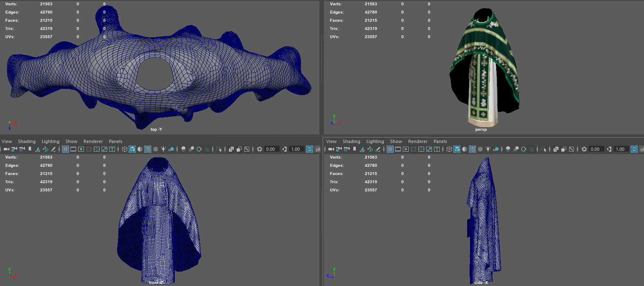Toggle Lock Camera in front panel toolbar

tap(14, 149)
